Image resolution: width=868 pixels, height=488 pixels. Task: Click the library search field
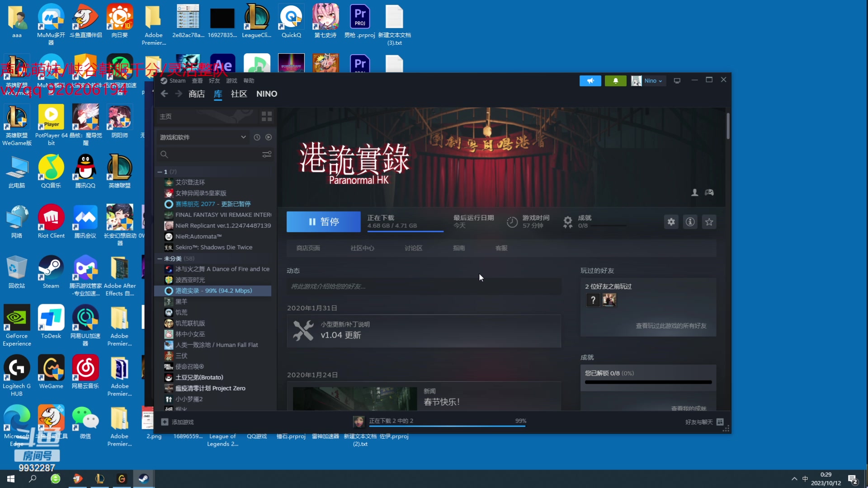click(x=209, y=155)
